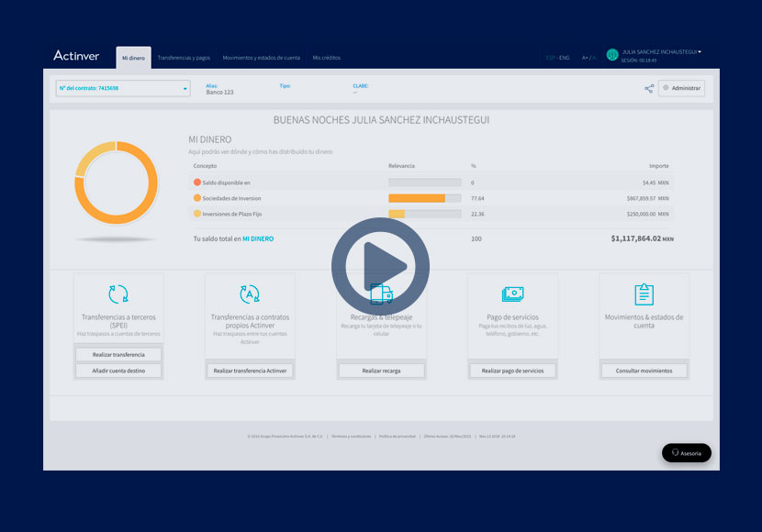Click the Transferencias a contratos propios icon
The image size is (762, 532).
coord(250,294)
